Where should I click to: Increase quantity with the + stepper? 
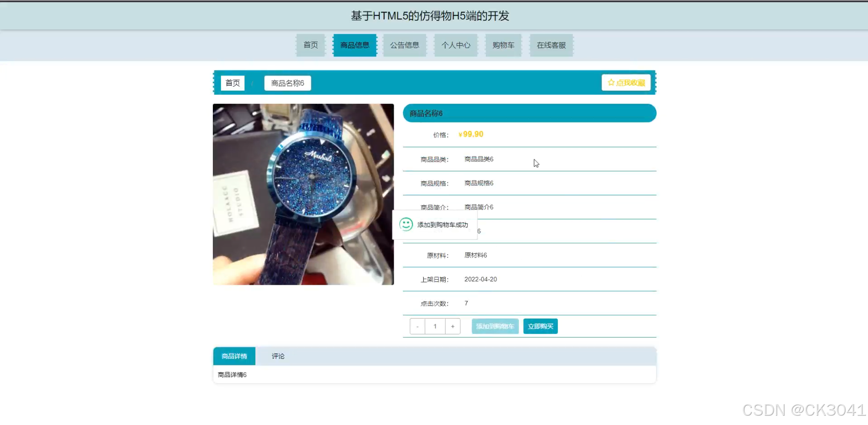pos(453,326)
